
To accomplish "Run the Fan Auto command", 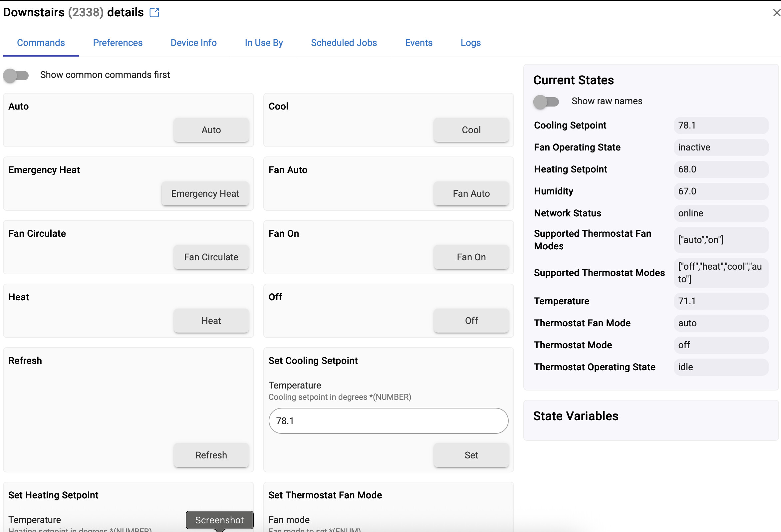I will pos(471,193).
